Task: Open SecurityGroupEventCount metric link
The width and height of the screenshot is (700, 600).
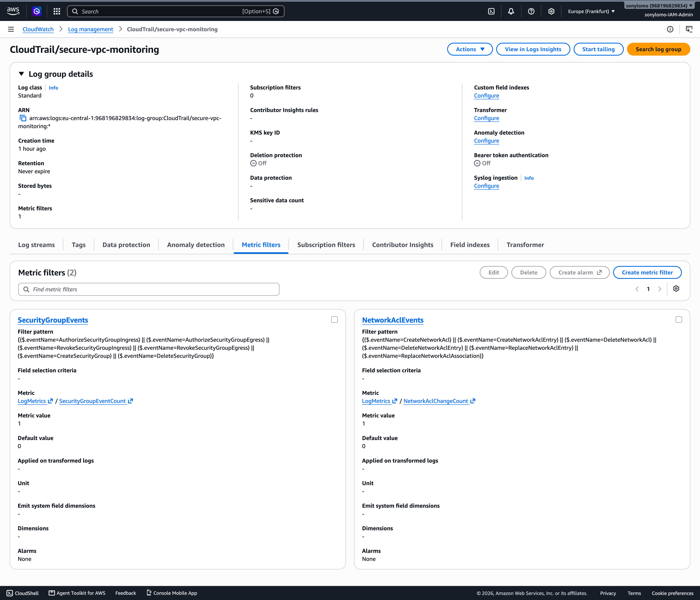Action: [x=96, y=401]
